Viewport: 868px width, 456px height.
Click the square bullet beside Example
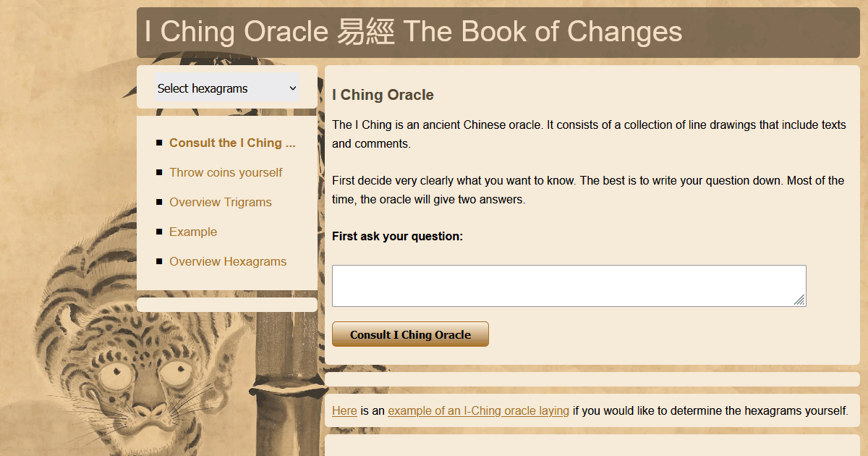click(159, 232)
